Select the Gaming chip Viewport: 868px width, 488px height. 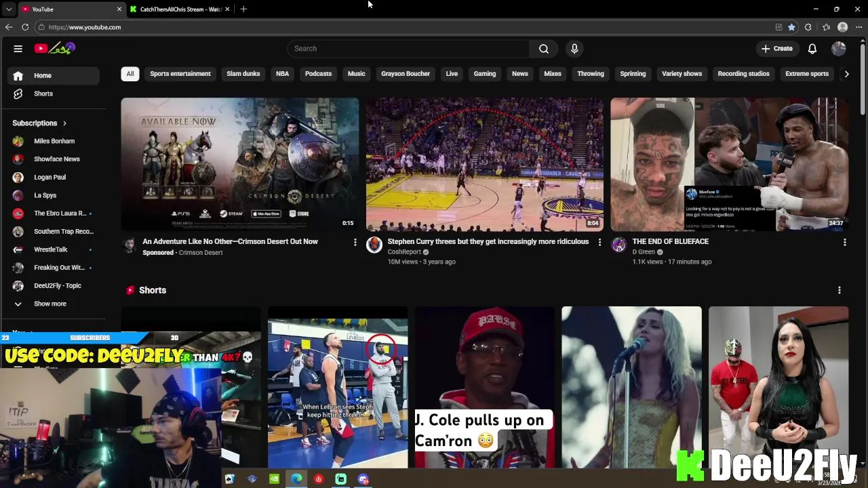click(x=485, y=74)
